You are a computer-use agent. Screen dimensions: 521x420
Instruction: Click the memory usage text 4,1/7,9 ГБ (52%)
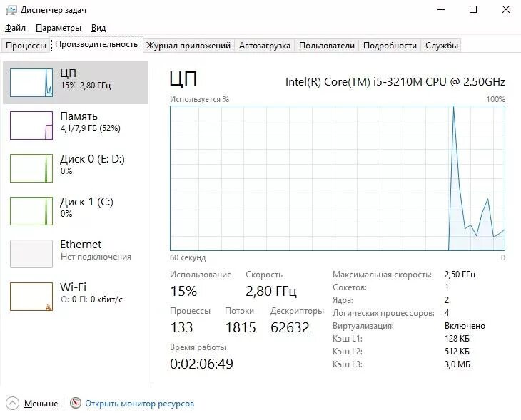click(91, 128)
